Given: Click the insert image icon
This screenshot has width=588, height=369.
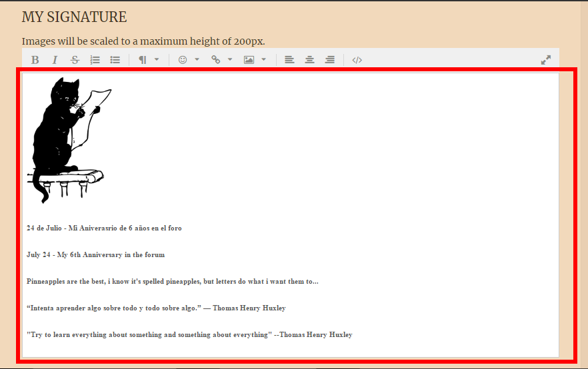Looking at the screenshot, I should coord(249,60).
